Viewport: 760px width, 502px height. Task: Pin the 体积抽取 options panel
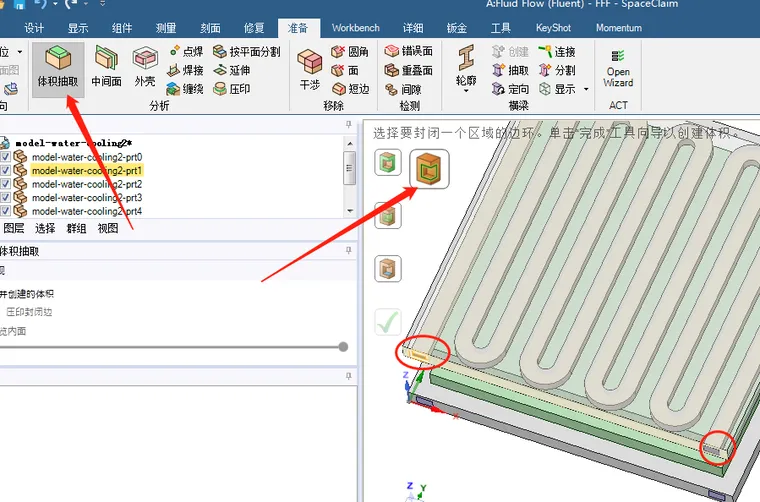(x=348, y=251)
